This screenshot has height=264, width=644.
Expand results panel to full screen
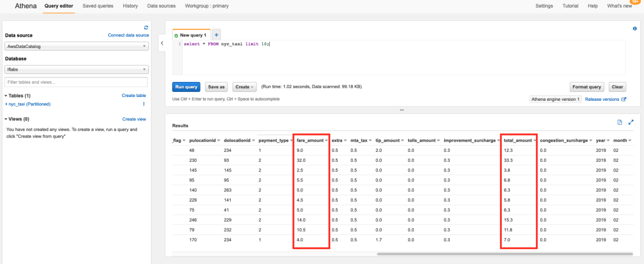[x=631, y=122]
